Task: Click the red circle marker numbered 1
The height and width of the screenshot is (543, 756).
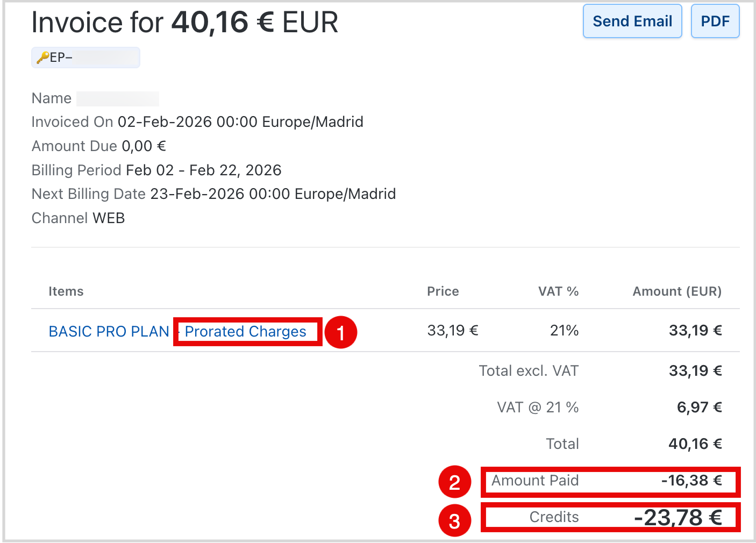Action: (341, 333)
